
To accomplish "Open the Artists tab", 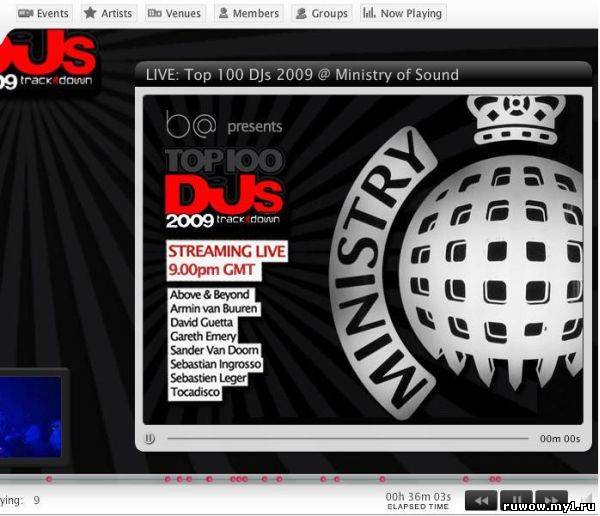I will pos(108,13).
